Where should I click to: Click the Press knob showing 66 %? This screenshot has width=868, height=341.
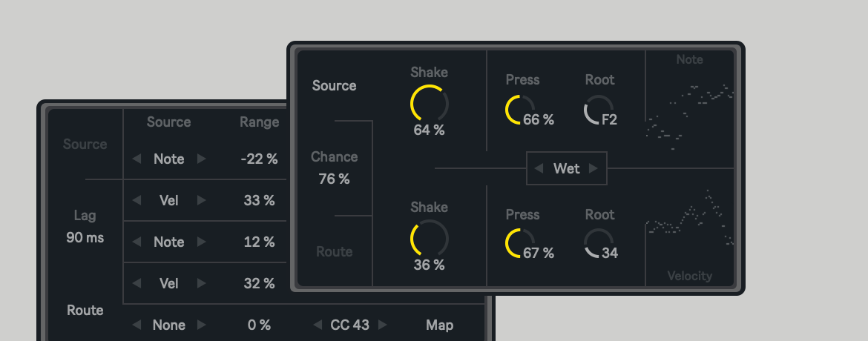[x=520, y=110]
